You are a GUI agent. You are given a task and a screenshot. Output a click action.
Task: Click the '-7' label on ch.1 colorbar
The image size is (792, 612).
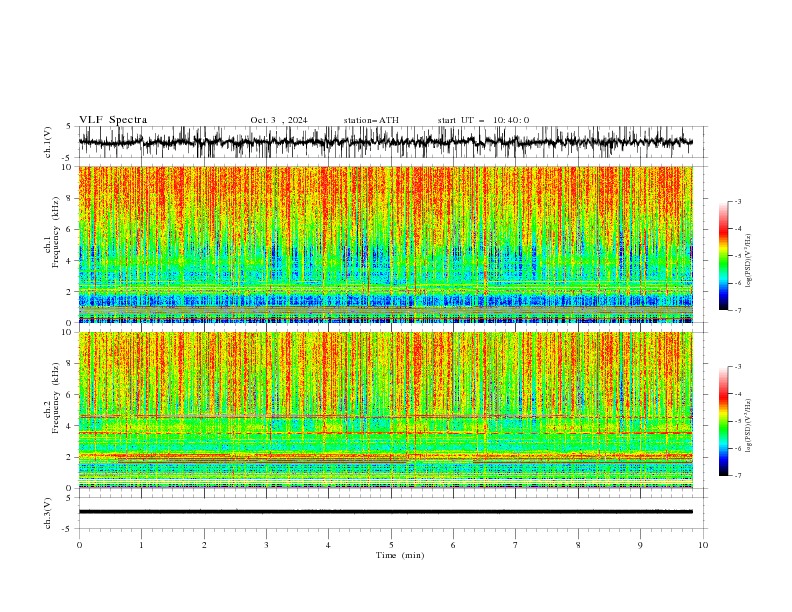[737, 310]
